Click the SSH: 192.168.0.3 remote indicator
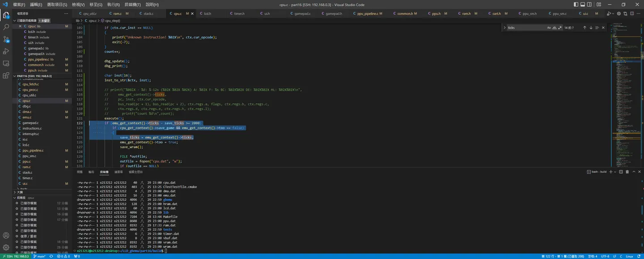 pos(15,256)
